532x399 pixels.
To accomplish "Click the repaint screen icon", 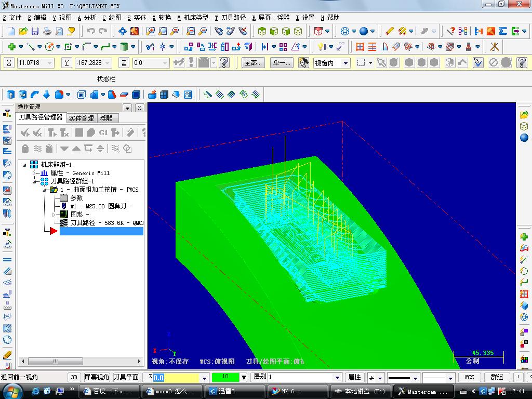I will point(135,31).
